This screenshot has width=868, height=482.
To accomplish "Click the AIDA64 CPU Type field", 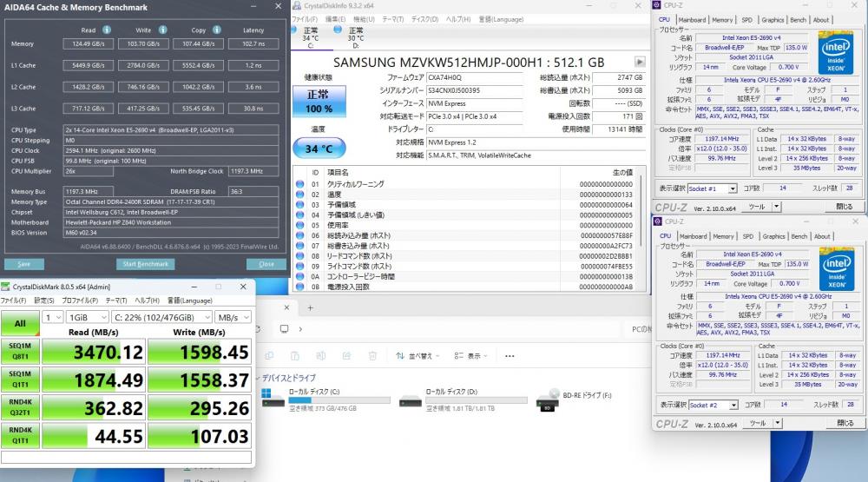I will (171, 130).
